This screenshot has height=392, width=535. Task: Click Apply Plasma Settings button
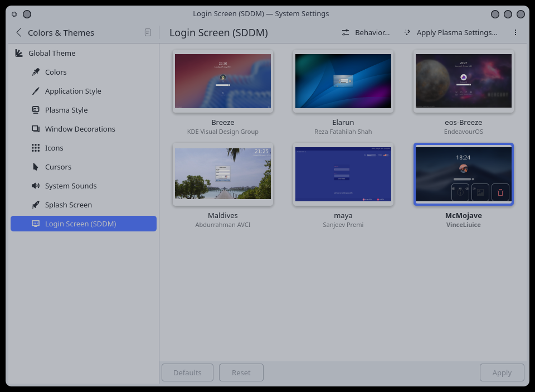point(451,33)
